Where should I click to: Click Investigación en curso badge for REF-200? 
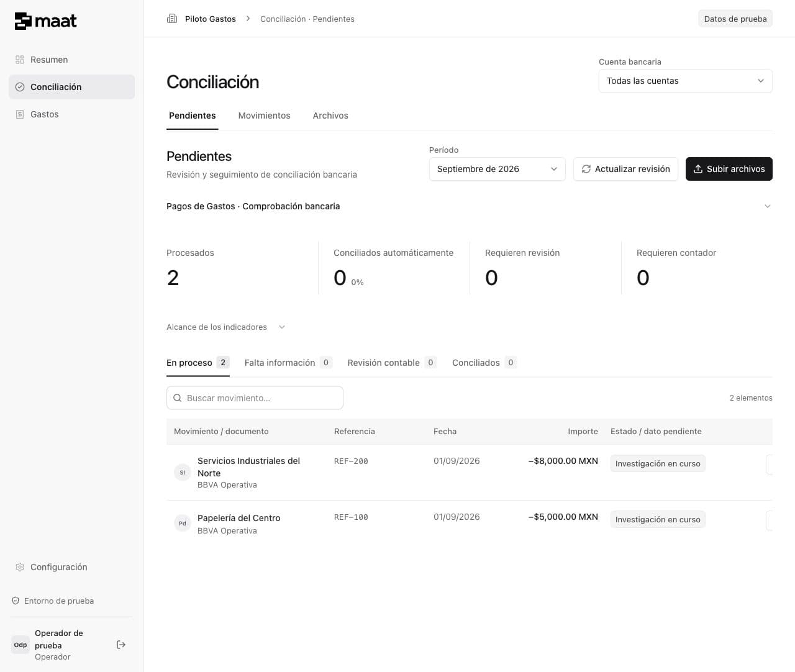click(658, 463)
